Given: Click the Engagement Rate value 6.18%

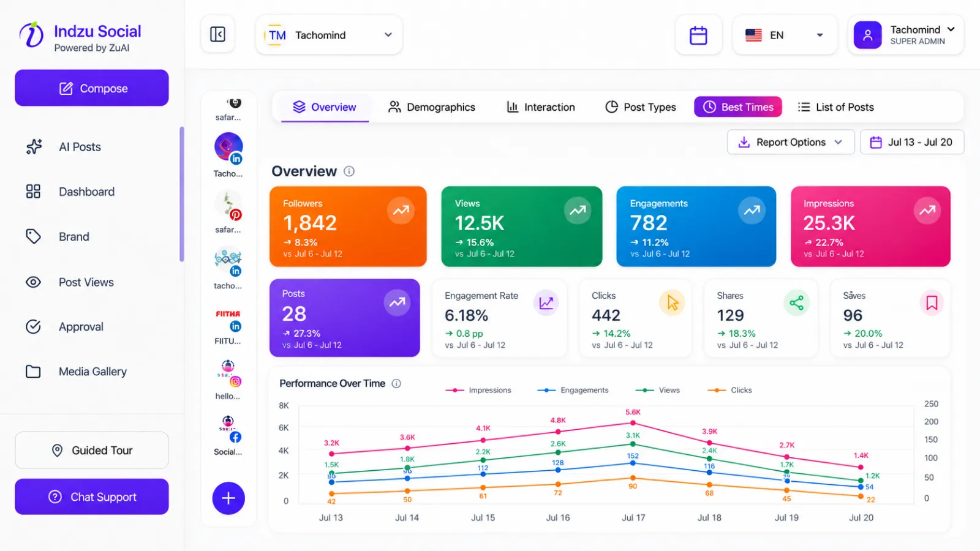Looking at the screenshot, I should click(467, 315).
